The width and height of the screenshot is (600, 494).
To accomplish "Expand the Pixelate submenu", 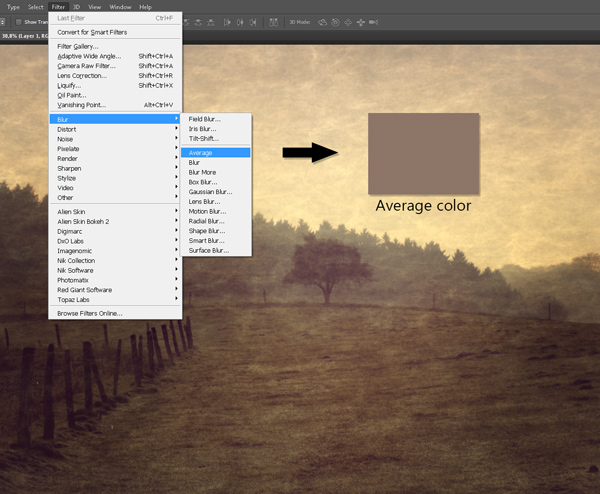I will [115, 149].
